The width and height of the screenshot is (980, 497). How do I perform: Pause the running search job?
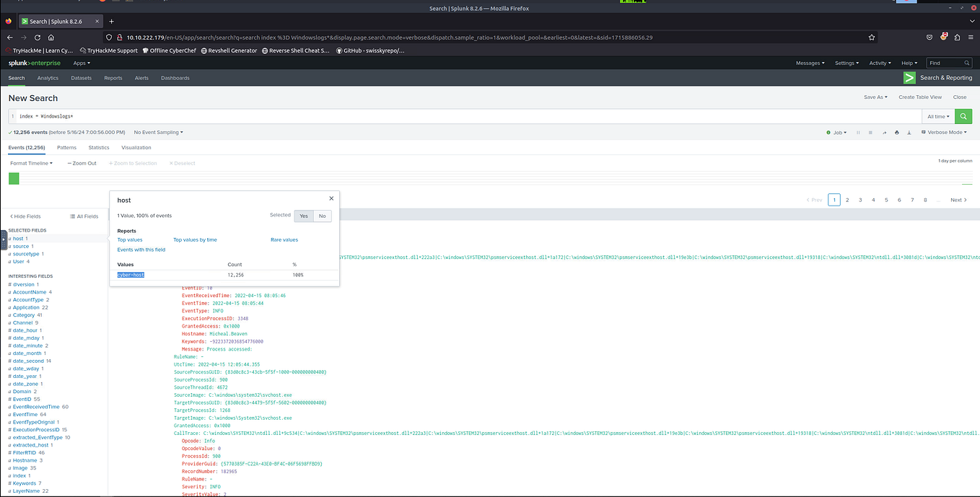pos(859,132)
